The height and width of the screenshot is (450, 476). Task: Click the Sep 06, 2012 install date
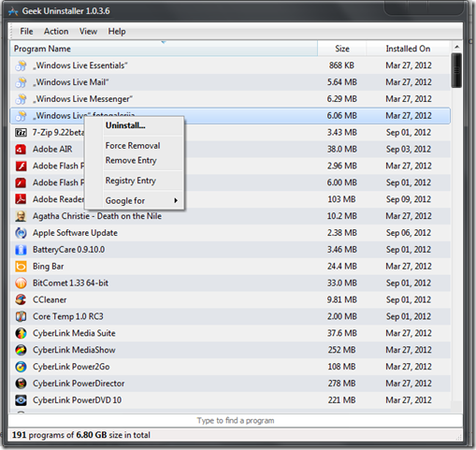(x=409, y=233)
